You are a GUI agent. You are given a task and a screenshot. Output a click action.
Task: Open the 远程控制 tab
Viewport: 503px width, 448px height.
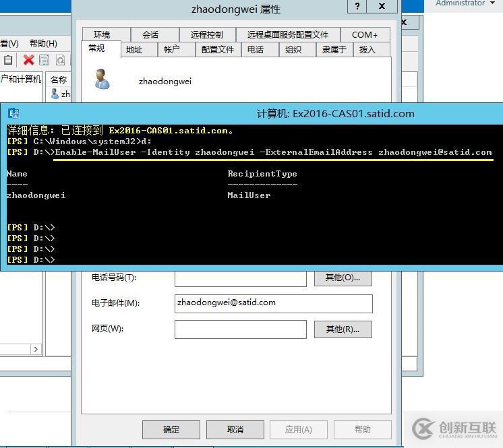[x=207, y=34]
